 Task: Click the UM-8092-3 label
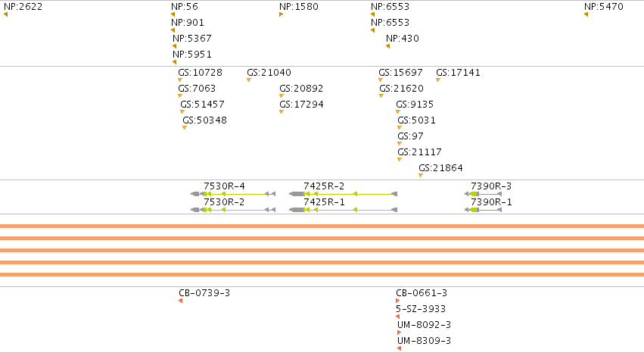pyautogui.click(x=424, y=325)
